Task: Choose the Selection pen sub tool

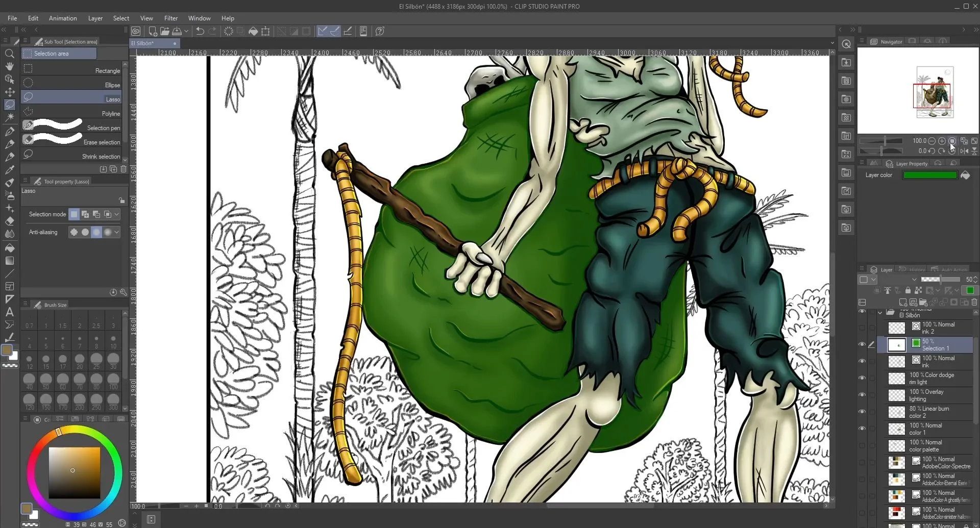Action: tap(71, 126)
